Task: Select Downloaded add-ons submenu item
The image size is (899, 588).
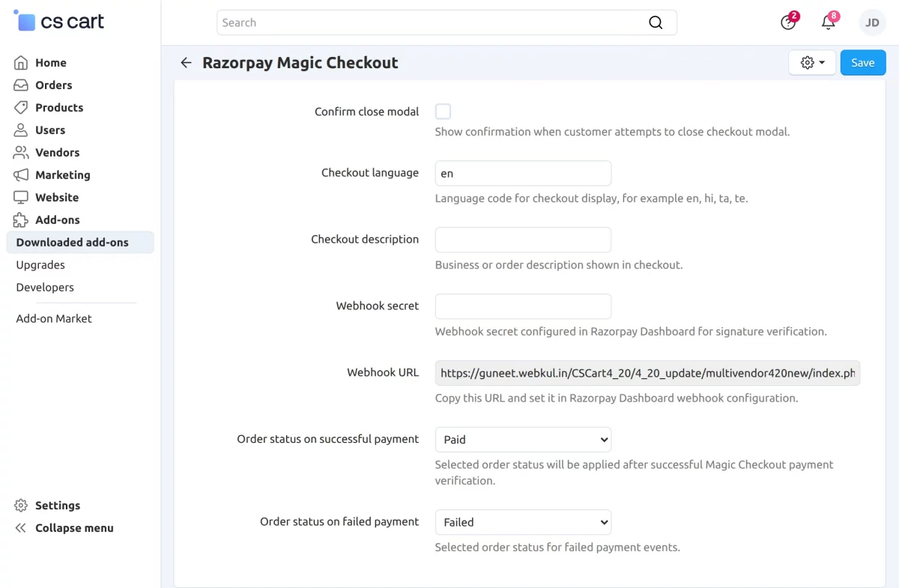Action: pyautogui.click(x=80, y=243)
